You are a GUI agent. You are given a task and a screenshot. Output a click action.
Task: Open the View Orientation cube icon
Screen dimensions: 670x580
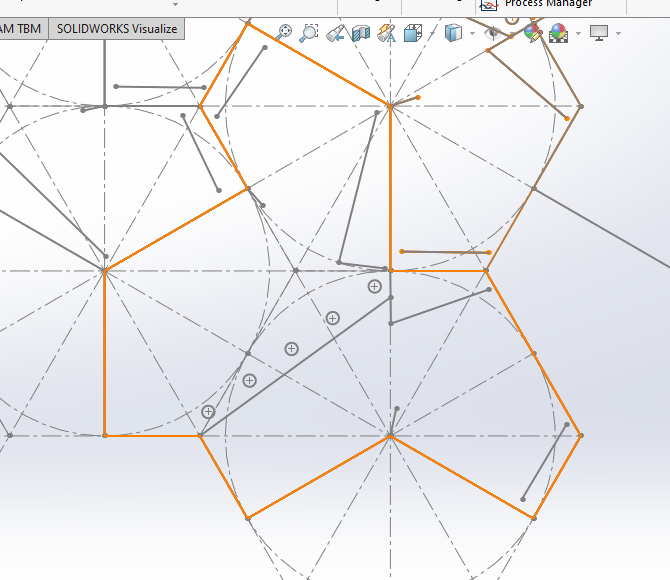413,33
